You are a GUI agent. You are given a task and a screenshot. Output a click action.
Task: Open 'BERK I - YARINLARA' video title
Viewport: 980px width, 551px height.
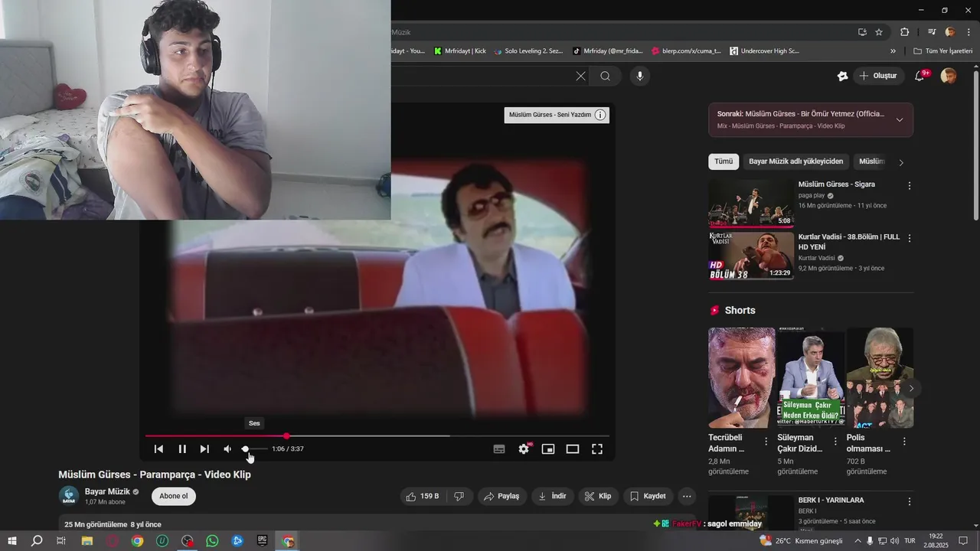(831, 500)
